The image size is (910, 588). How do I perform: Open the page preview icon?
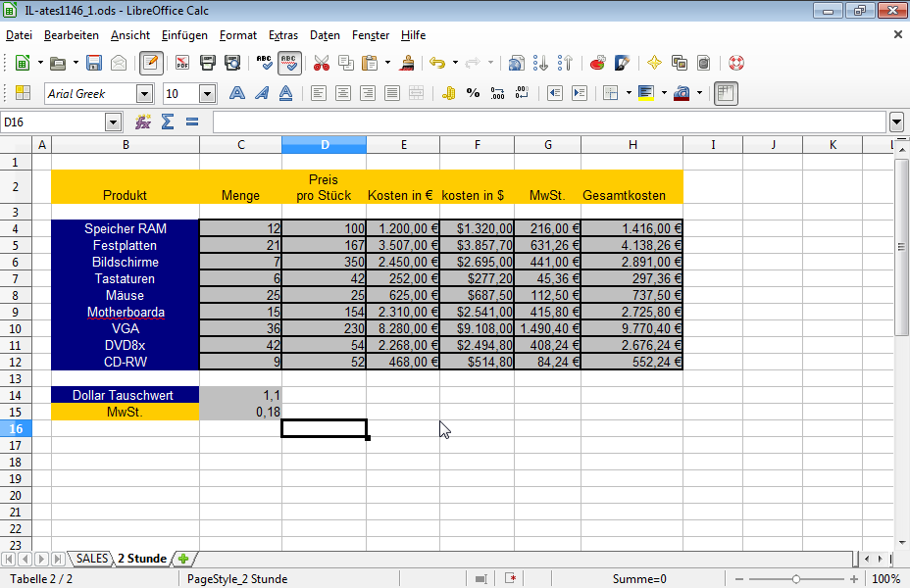point(232,63)
